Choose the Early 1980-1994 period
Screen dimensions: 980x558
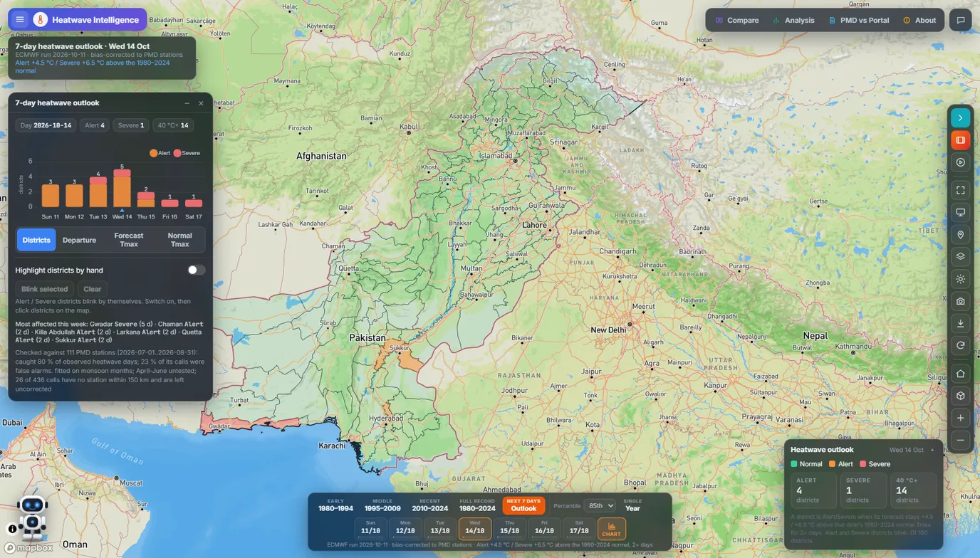[335, 505]
